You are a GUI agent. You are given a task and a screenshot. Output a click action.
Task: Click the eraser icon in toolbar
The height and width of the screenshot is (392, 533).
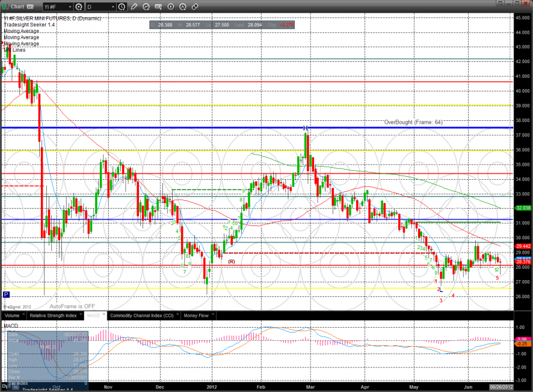(195, 7)
